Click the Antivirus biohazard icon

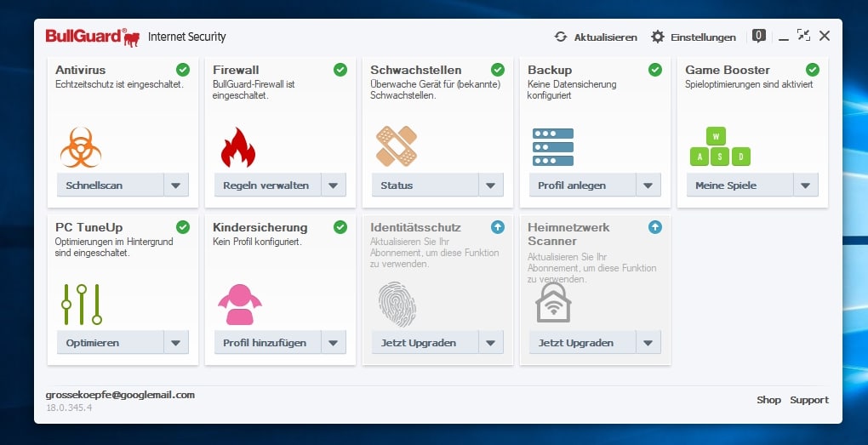point(81,147)
